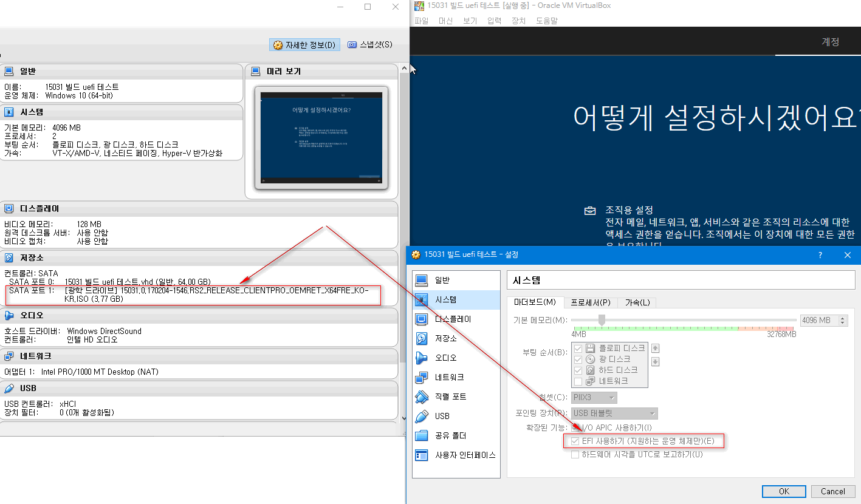Click the 4096 MB memory input field

[x=819, y=321]
